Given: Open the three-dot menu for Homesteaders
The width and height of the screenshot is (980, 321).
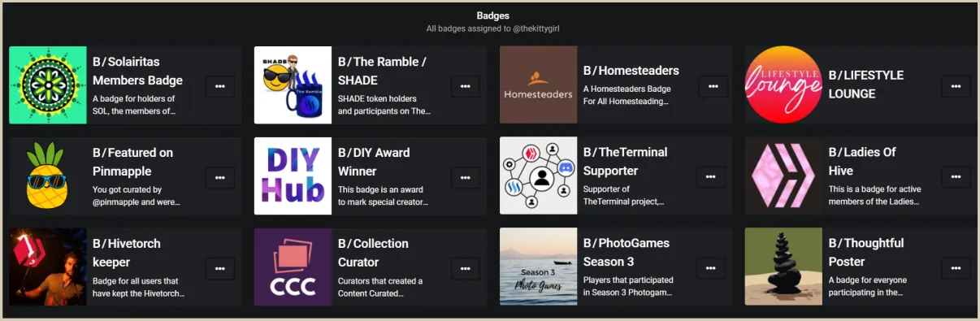Looking at the screenshot, I should coord(711,86).
